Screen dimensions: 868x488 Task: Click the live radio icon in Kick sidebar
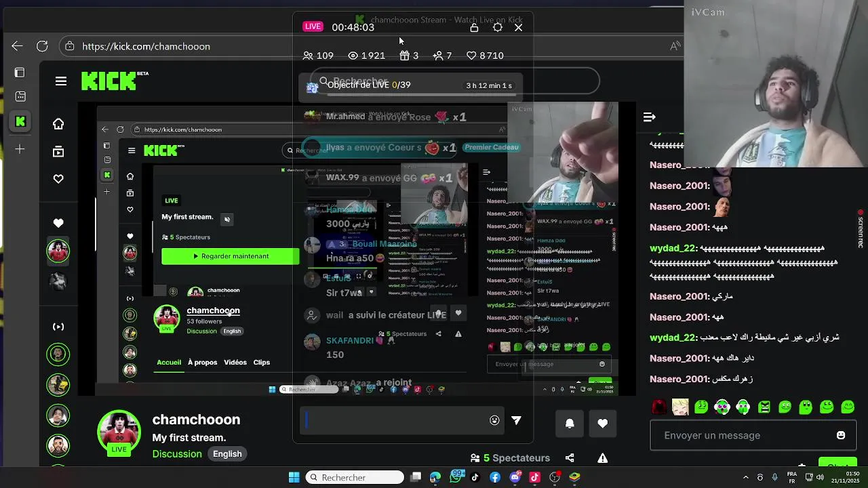[x=58, y=327]
